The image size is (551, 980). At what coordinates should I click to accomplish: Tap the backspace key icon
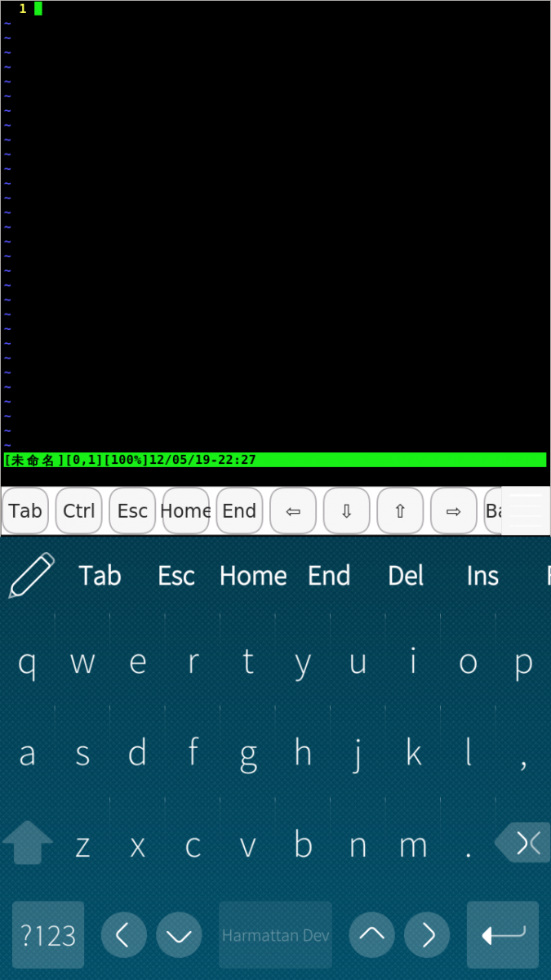pyautogui.click(x=522, y=843)
